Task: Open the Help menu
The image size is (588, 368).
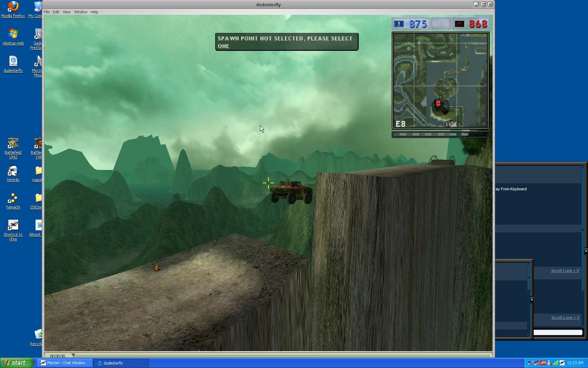Action: 94,12
